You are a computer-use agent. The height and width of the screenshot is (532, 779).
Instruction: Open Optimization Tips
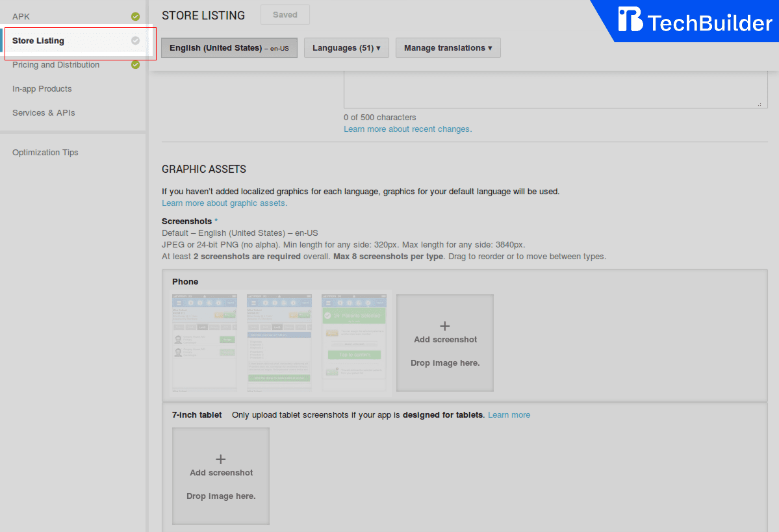tap(45, 152)
